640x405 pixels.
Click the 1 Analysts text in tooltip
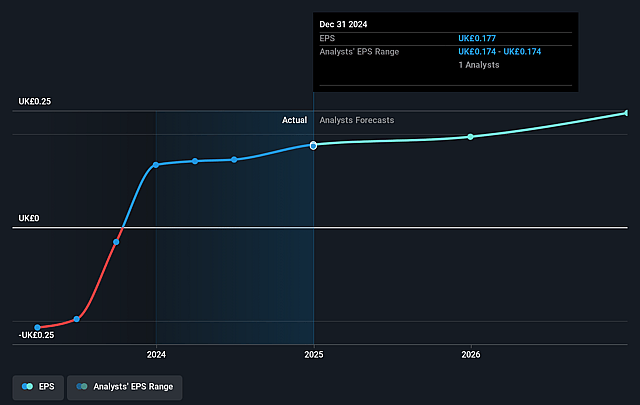[x=479, y=65]
